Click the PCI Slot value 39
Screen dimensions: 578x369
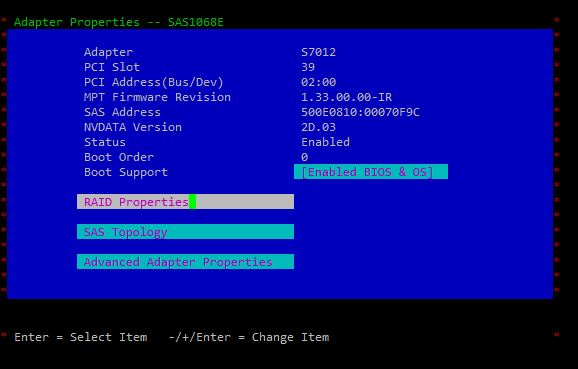308,67
